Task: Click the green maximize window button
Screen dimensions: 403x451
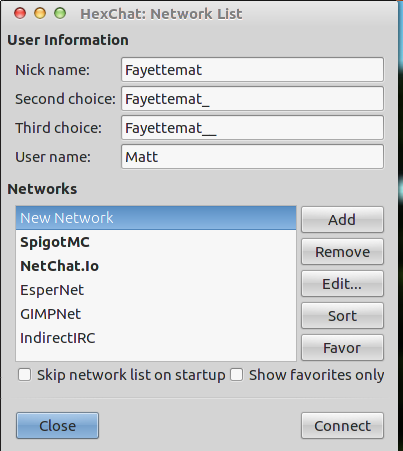Action: [x=60, y=14]
